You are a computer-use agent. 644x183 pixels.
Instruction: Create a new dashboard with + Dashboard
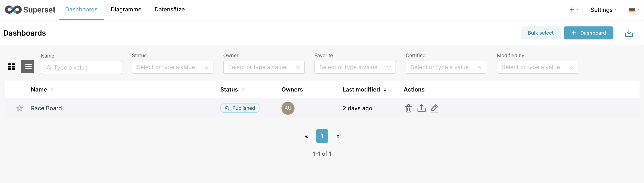tap(589, 33)
